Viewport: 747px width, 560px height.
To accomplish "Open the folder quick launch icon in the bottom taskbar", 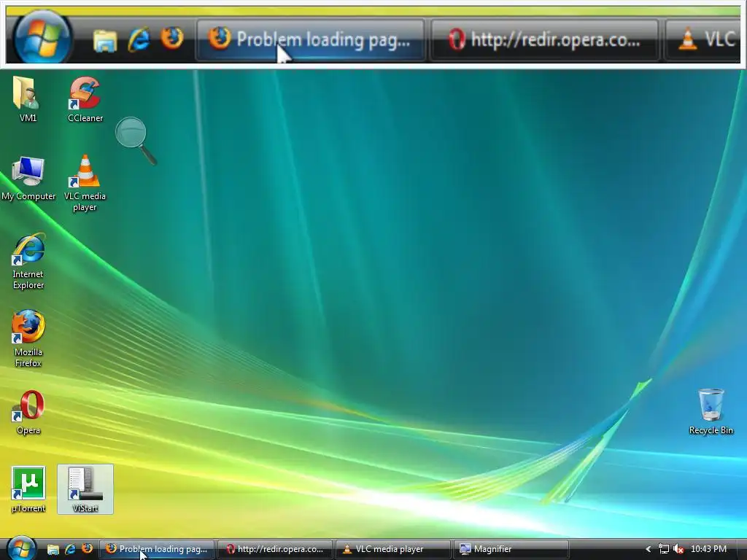I will point(53,550).
